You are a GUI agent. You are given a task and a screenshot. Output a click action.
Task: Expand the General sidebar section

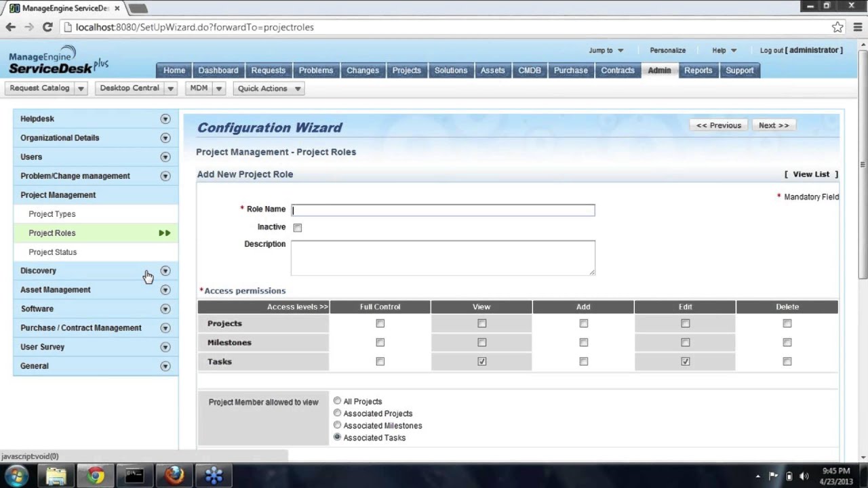tap(165, 366)
